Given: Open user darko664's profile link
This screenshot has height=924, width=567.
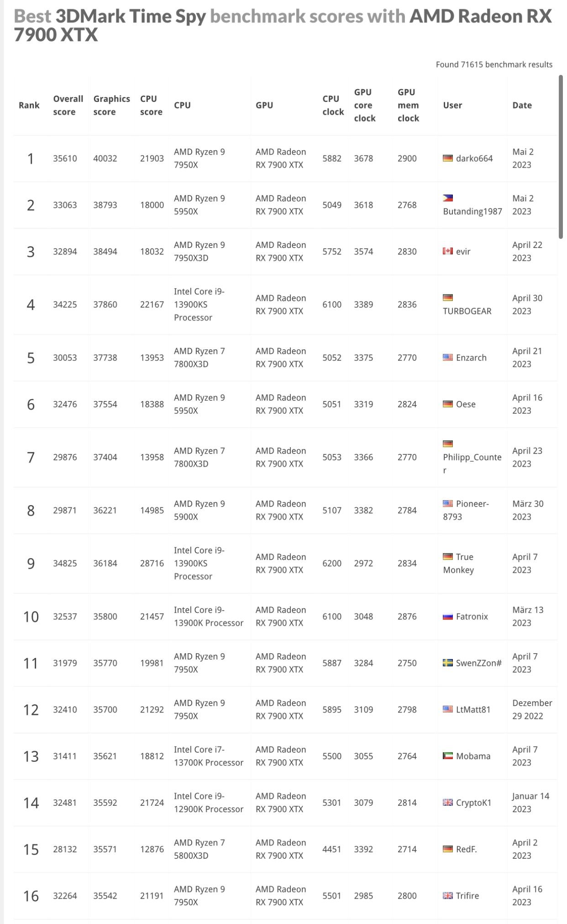Looking at the screenshot, I should (x=474, y=158).
